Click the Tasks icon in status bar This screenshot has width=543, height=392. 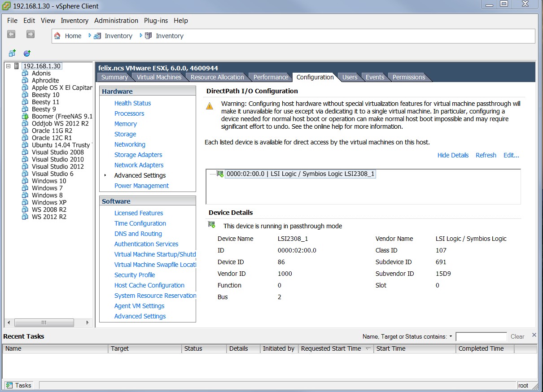pos(9,385)
